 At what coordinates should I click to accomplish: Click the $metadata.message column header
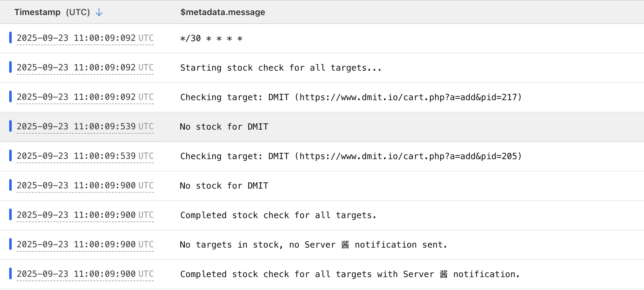click(x=222, y=12)
